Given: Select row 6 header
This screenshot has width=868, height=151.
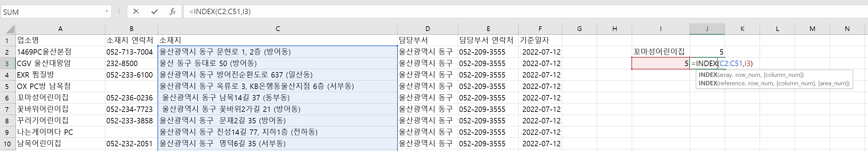Looking at the screenshot, I should [x=7, y=98].
